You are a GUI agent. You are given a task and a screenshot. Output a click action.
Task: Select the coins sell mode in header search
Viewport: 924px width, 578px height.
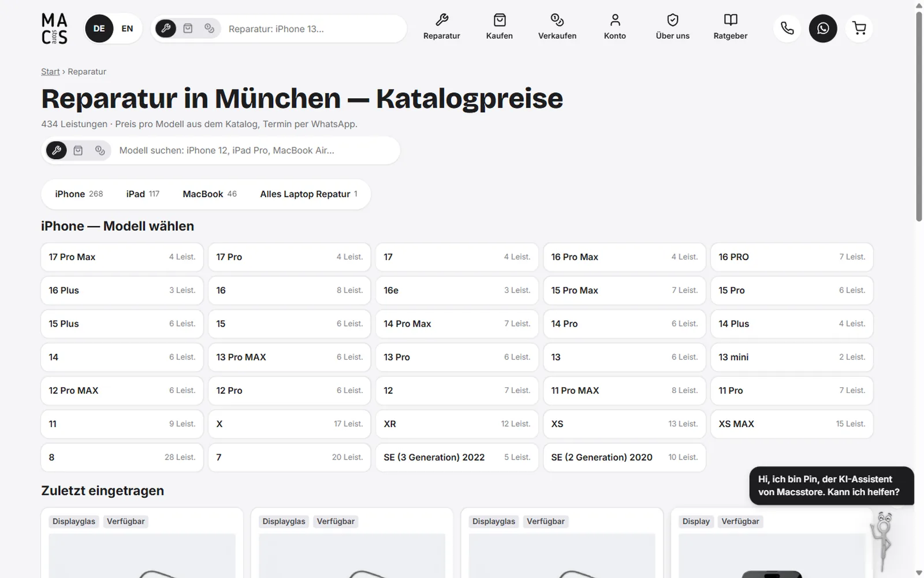pyautogui.click(x=209, y=28)
